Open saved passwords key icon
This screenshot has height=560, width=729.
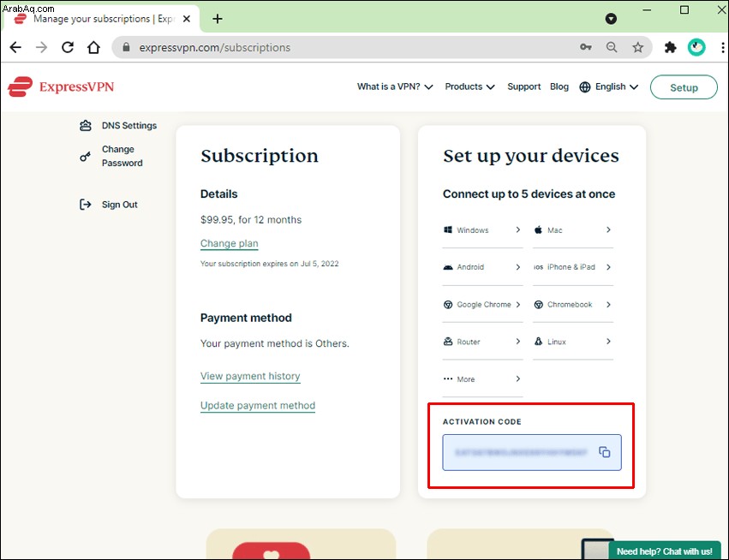click(586, 47)
